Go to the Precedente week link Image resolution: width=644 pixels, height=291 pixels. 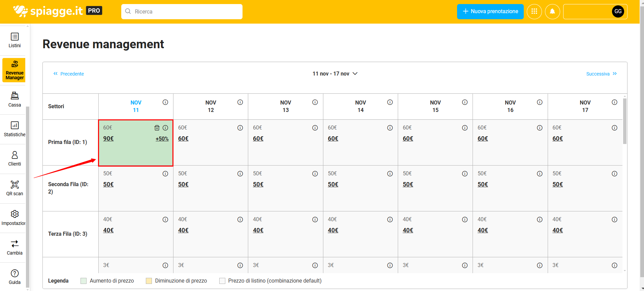click(69, 74)
